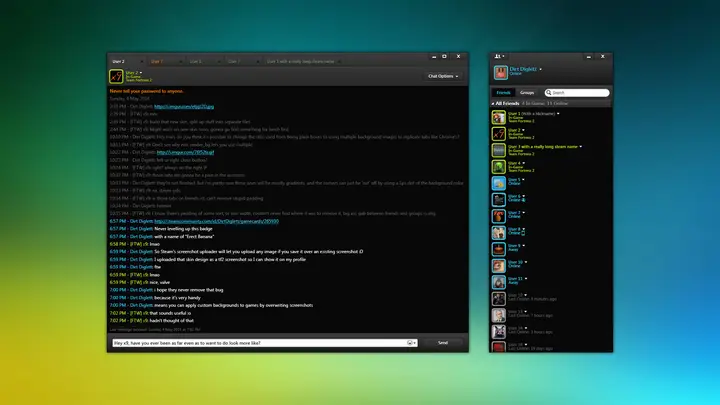Open dropdown arrow next to User 11

pyautogui.click(x=526, y=279)
